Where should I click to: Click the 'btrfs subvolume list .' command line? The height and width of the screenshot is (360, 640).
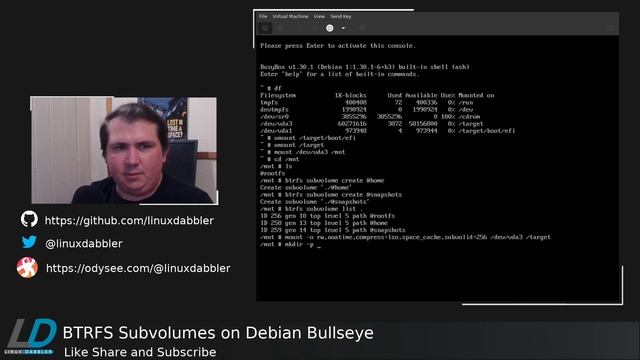pyautogui.click(x=311, y=209)
